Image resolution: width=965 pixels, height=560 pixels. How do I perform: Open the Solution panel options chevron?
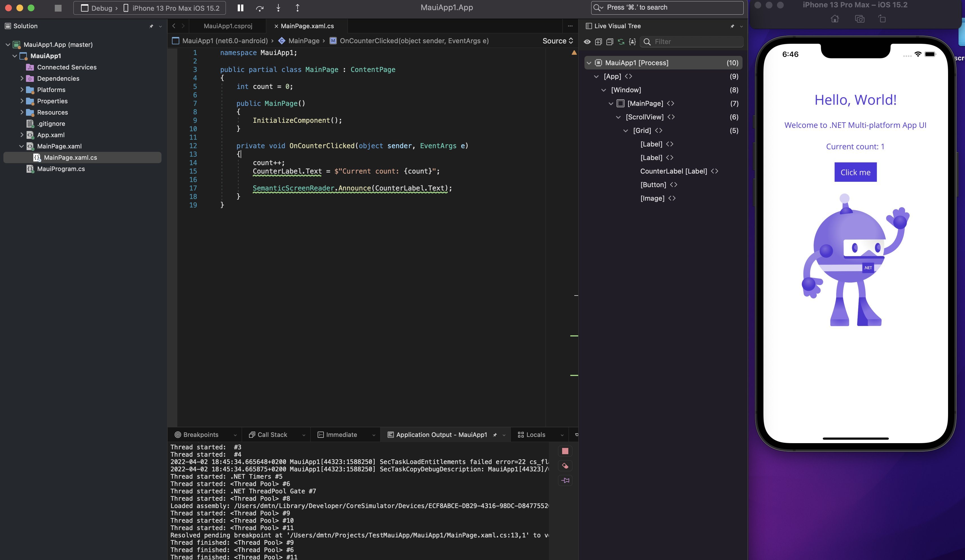[x=160, y=27]
